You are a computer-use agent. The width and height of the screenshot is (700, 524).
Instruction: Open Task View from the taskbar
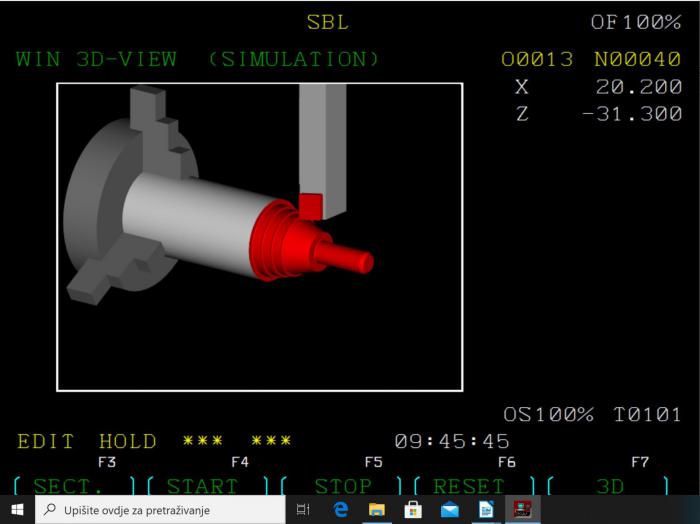point(304,510)
